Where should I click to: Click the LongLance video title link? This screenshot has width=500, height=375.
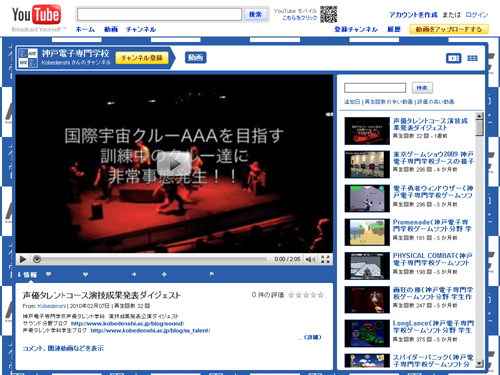click(x=433, y=327)
